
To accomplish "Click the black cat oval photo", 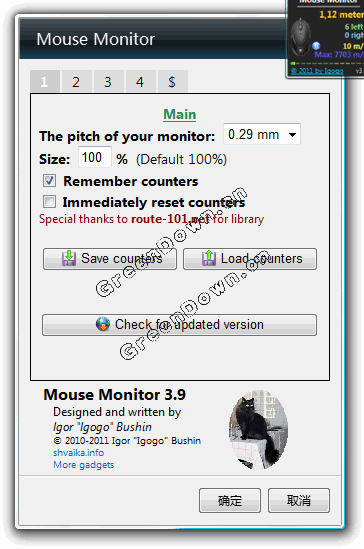I will (258, 430).
